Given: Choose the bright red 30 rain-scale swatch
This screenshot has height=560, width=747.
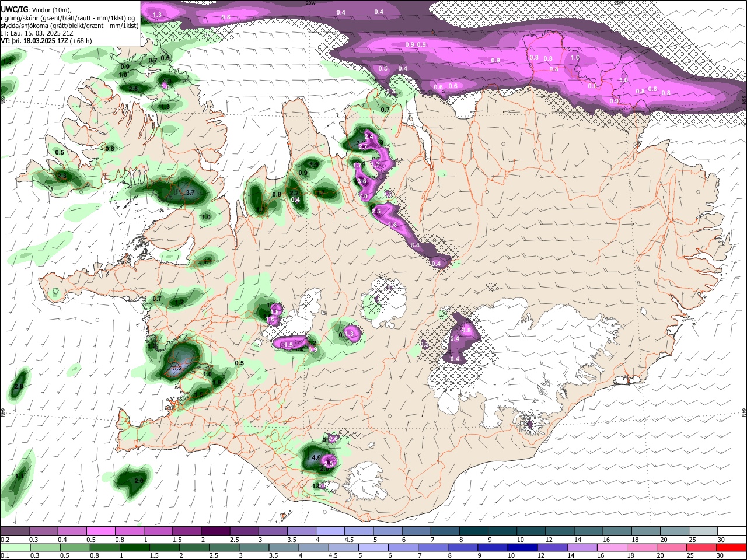Looking at the screenshot, I should click(731, 547).
